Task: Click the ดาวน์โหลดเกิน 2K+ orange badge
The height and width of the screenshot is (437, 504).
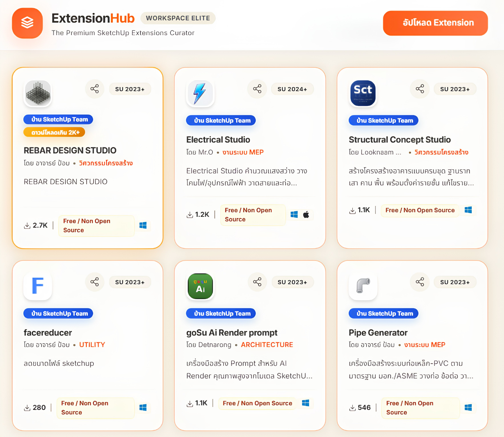Action: coord(54,132)
